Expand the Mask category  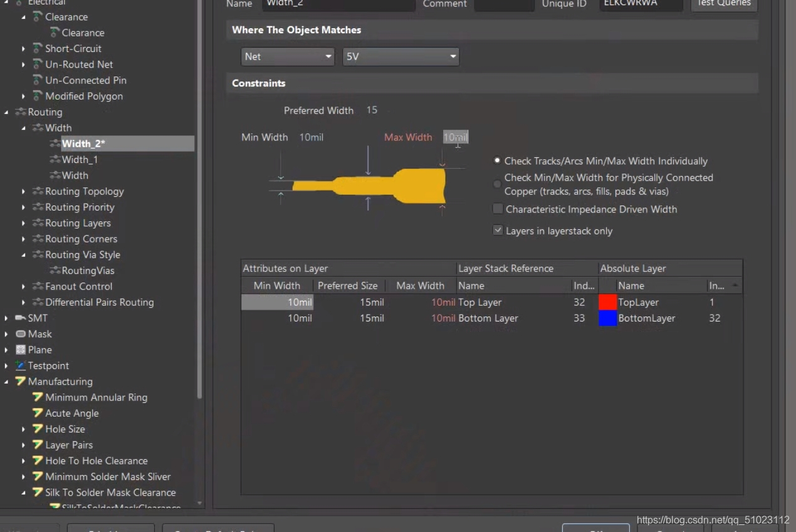[6, 334]
